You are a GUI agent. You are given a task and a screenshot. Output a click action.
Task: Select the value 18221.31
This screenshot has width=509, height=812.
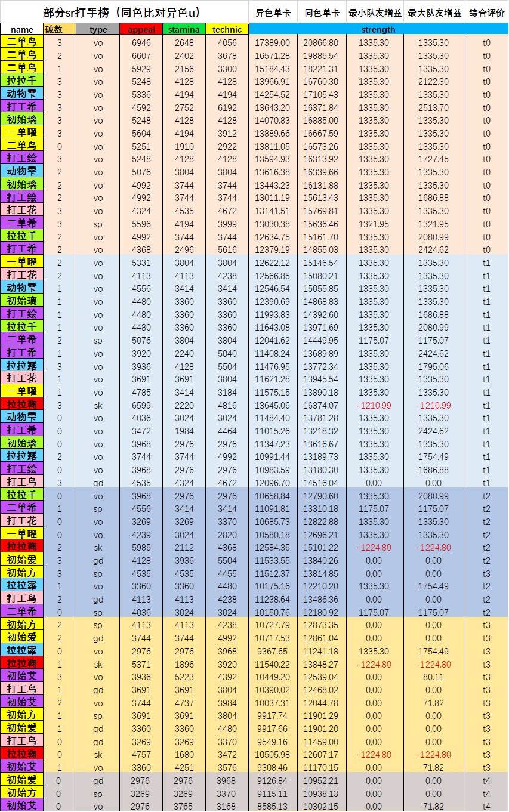click(x=321, y=68)
